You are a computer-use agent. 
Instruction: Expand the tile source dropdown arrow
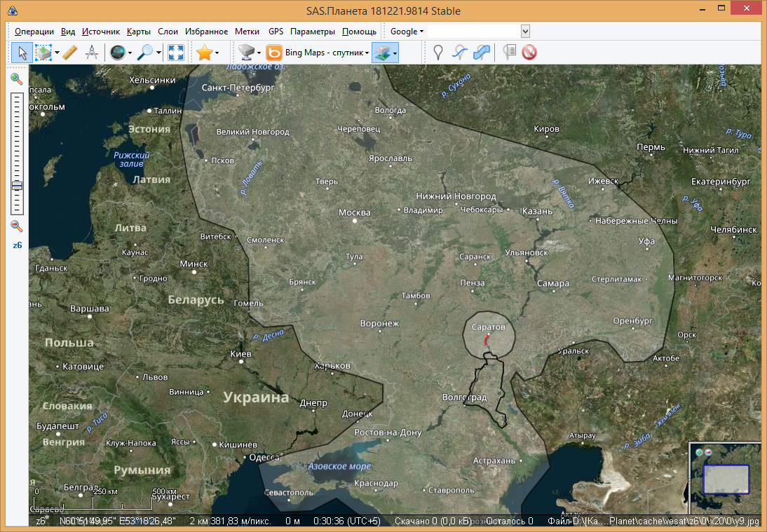pos(259,53)
